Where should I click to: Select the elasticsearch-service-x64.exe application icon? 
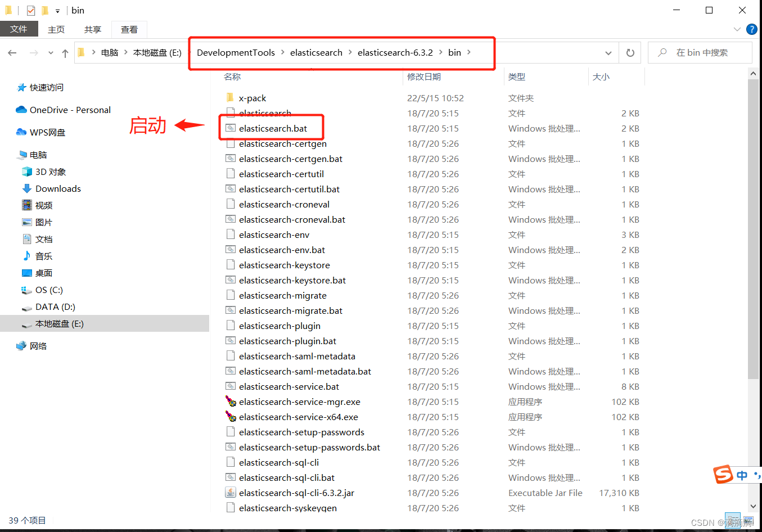(231, 417)
